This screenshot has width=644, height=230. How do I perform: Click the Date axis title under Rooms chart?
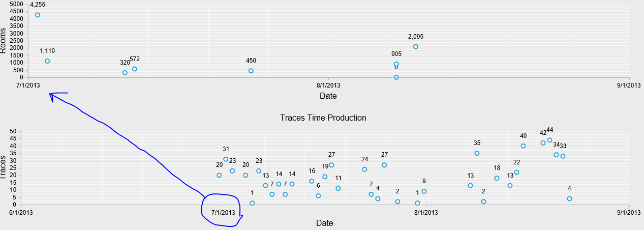pos(328,96)
